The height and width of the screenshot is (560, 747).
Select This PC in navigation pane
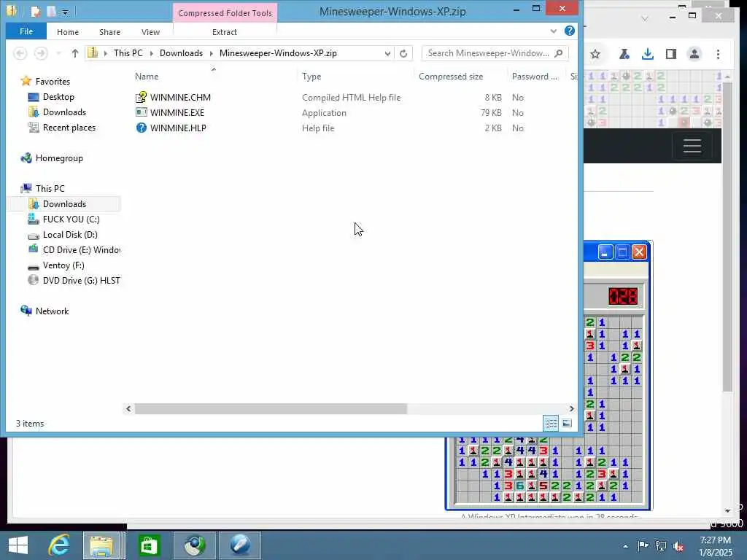[x=50, y=188]
